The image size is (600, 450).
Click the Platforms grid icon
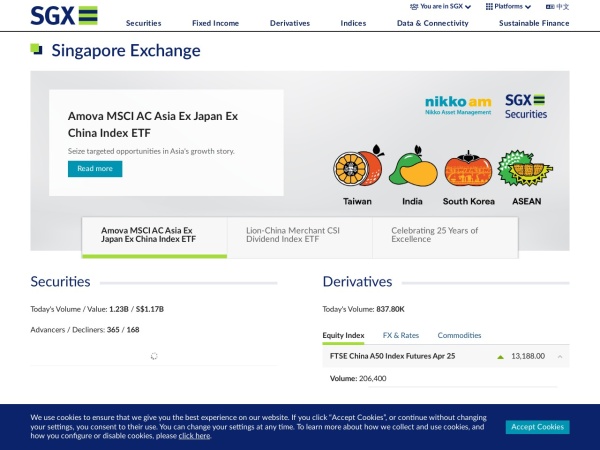[489, 7]
